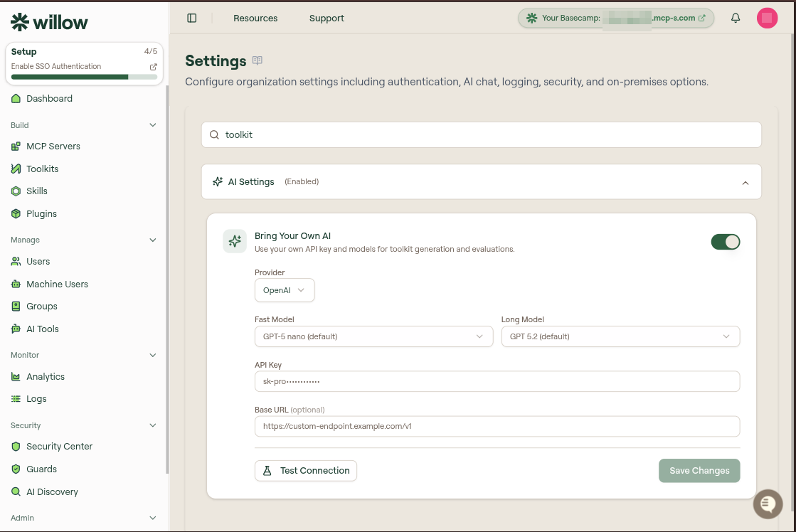Screen dimensions: 796x532
Task: Open the Your Basecamp link
Action: 616,18
